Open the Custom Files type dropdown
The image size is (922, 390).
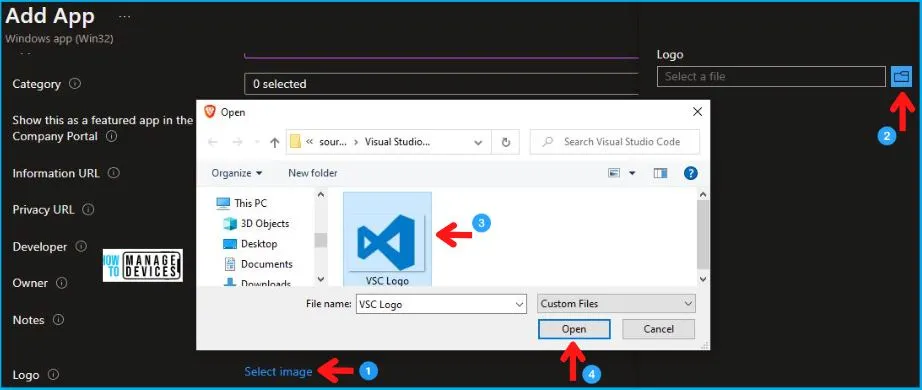click(x=616, y=304)
